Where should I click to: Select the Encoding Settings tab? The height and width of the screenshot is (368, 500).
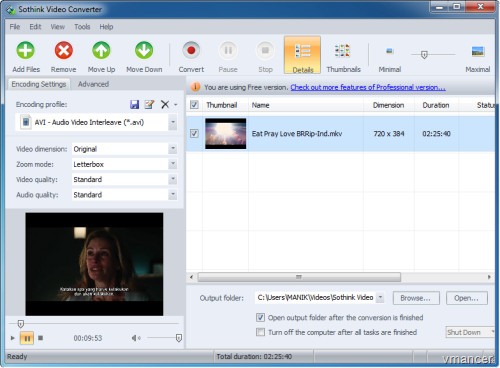39,84
